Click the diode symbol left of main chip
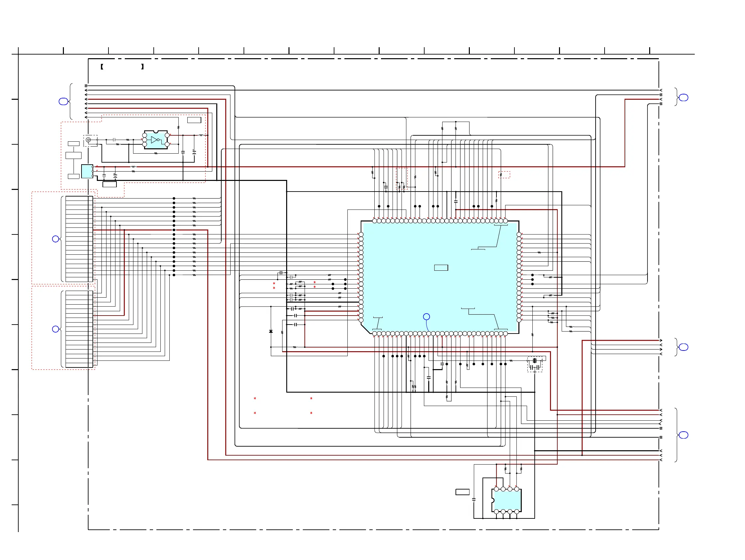Screen dimensions: 745x560 pyautogui.click(x=271, y=332)
